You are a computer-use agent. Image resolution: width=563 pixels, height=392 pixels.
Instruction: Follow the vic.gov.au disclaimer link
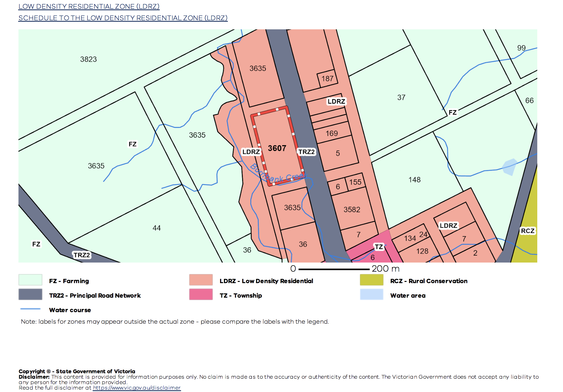pos(137,388)
